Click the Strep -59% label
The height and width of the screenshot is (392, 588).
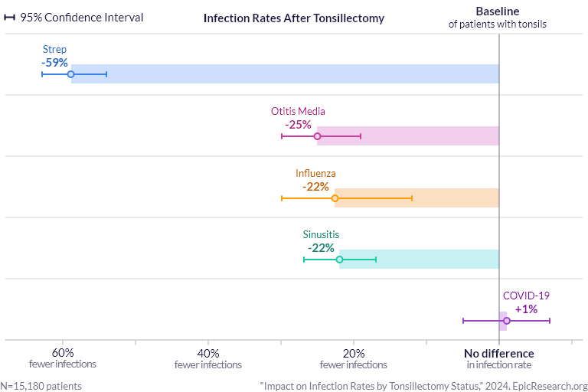click(x=55, y=63)
